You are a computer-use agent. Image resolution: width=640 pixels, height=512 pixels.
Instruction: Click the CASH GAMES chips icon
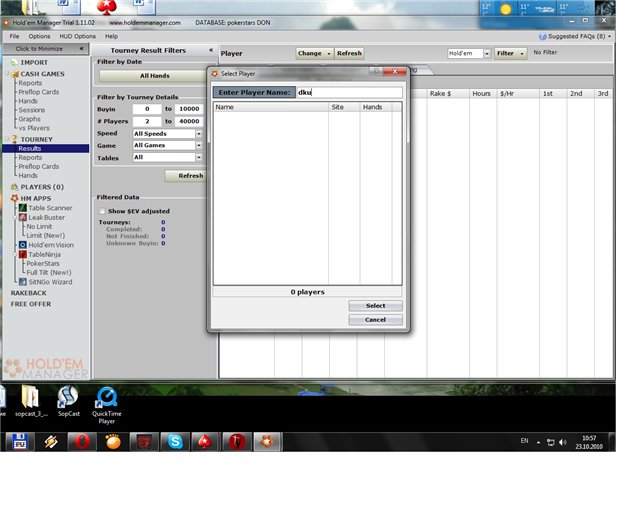(x=15, y=74)
